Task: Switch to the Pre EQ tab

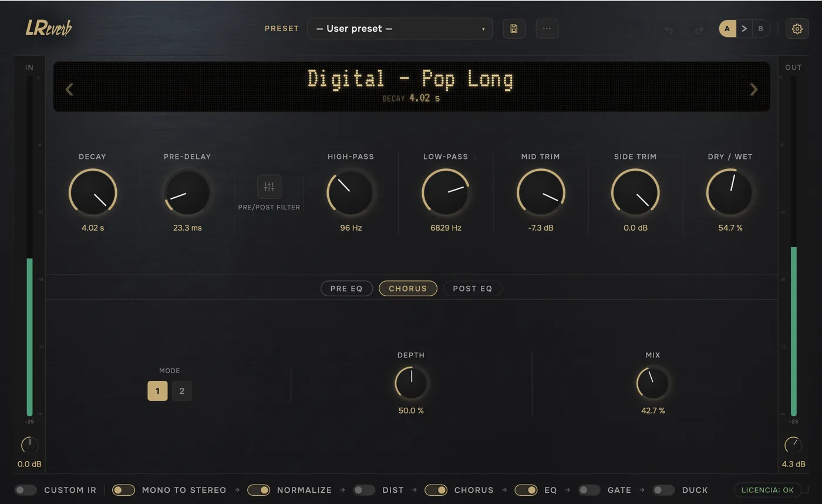Action: [346, 289]
